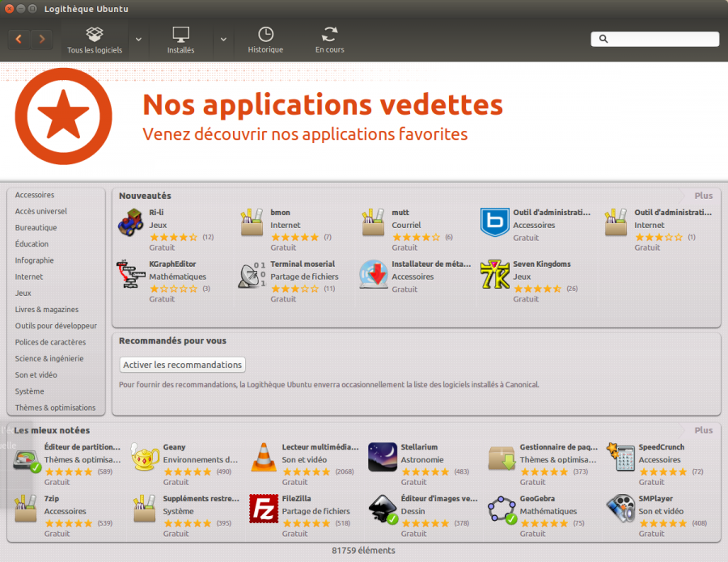Screen dimensions: 728x562
Task: Open Science & ingénierie category
Action: (x=49, y=359)
